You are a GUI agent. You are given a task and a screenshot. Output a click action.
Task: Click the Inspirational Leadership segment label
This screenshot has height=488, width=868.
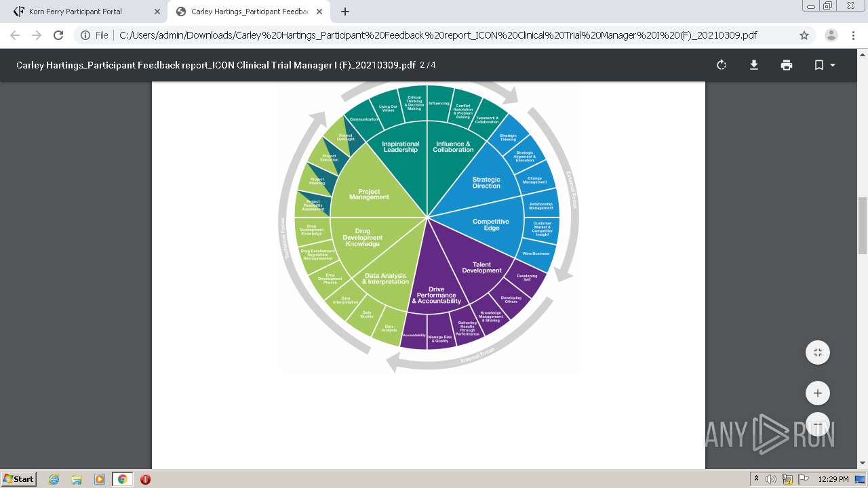point(401,147)
